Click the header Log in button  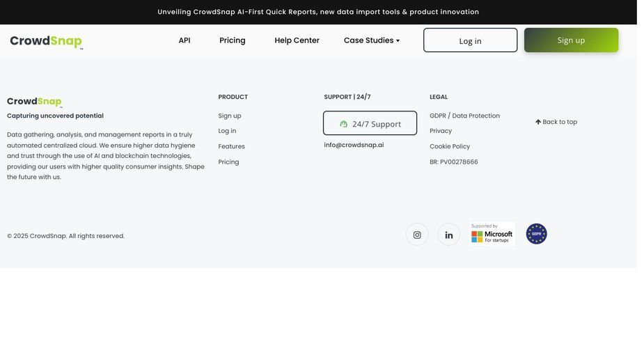[x=470, y=40]
